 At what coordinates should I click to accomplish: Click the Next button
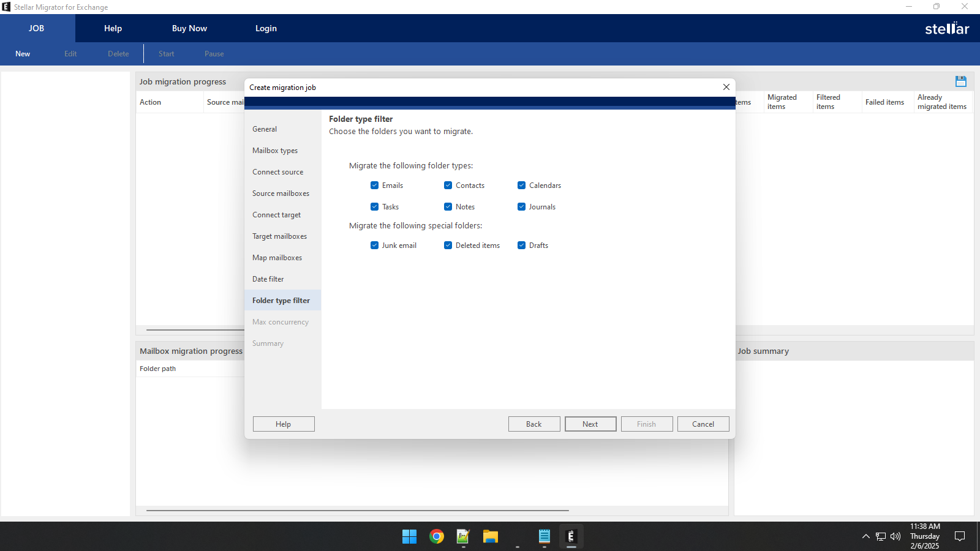(590, 424)
